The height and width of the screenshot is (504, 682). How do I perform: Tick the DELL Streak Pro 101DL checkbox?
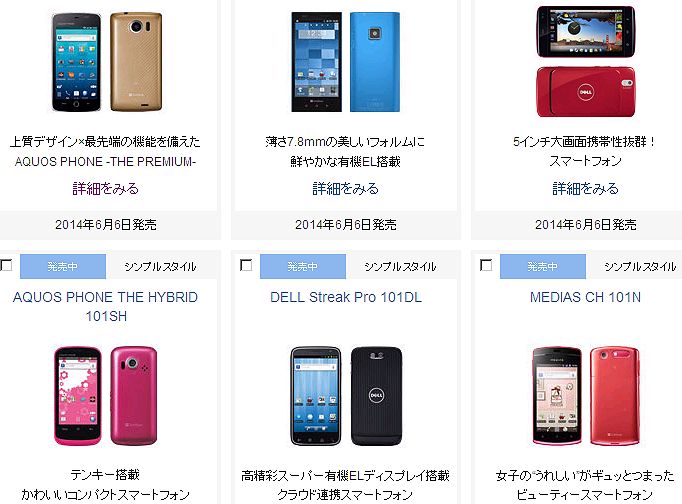click(x=246, y=265)
